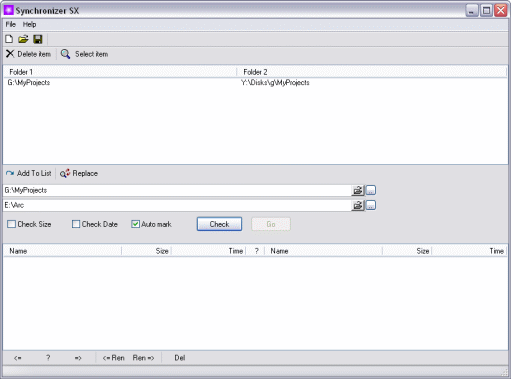Click the right Name column header
This screenshot has height=379, width=511.
tap(323, 251)
